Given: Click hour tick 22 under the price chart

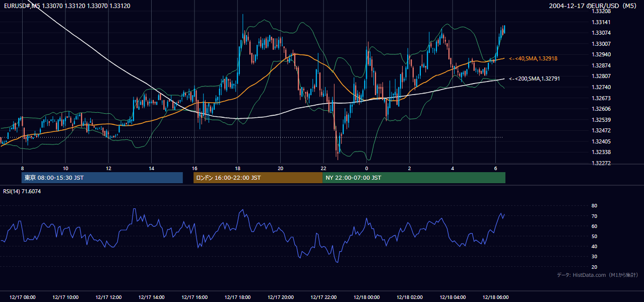Looking at the screenshot, I should click(x=324, y=168).
